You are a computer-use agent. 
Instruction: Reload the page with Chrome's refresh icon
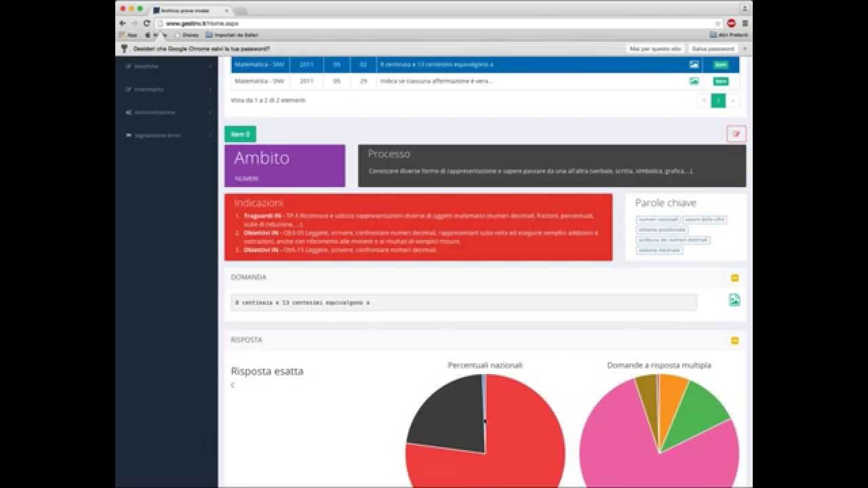(146, 23)
